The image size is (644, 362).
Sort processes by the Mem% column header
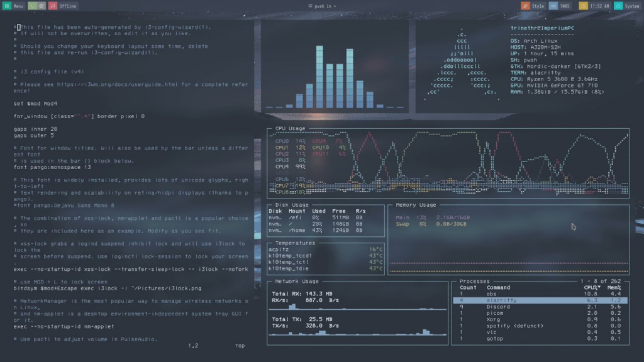(613, 287)
